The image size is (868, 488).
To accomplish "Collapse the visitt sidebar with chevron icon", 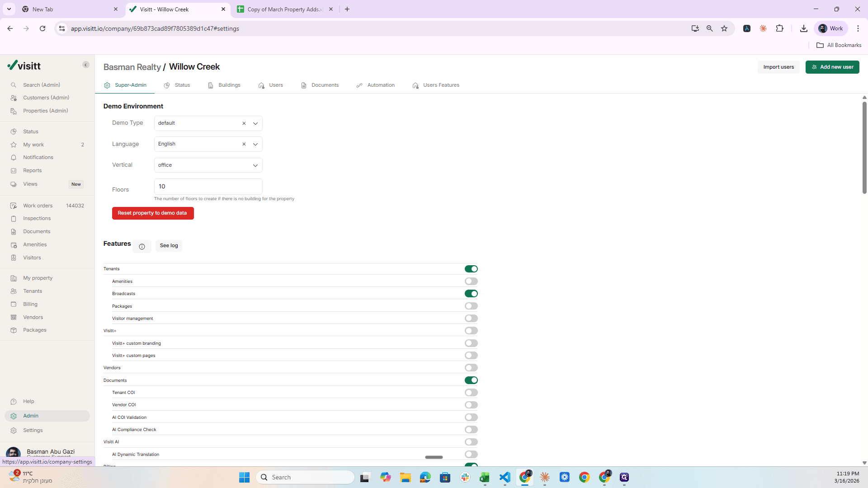I will pos(86,65).
